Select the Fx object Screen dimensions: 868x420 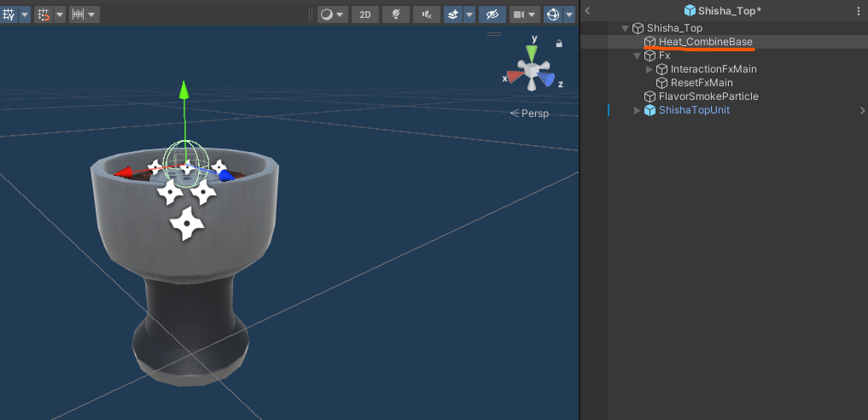pos(664,55)
